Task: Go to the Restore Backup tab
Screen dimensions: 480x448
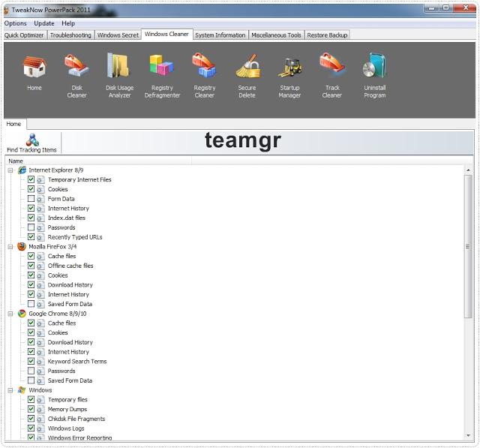Action: click(x=327, y=35)
